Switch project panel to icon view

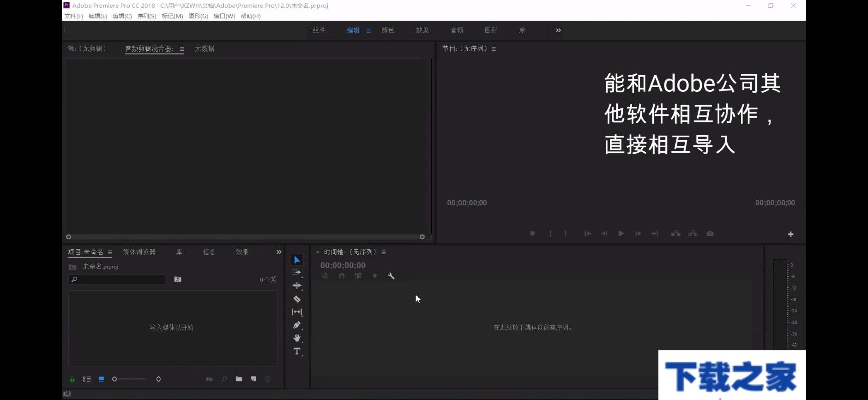click(x=101, y=379)
